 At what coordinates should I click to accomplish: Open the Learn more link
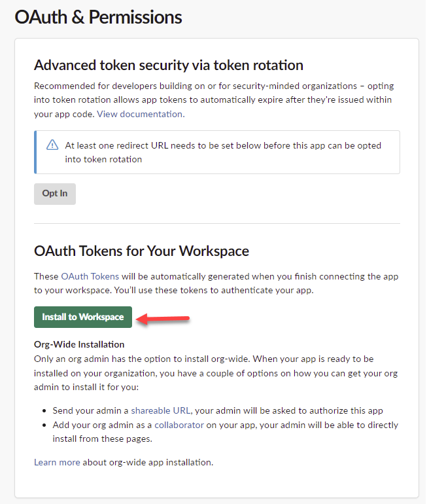(57, 462)
